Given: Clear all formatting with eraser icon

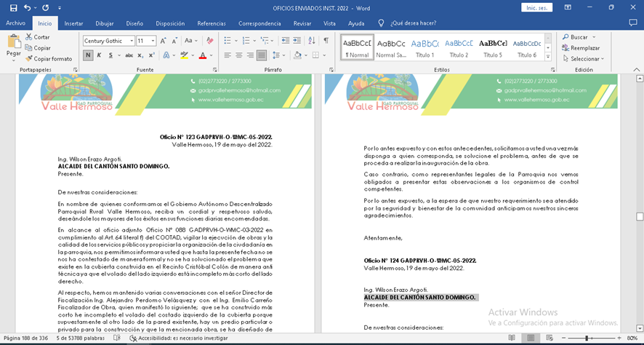Looking at the screenshot, I should pos(209,41).
